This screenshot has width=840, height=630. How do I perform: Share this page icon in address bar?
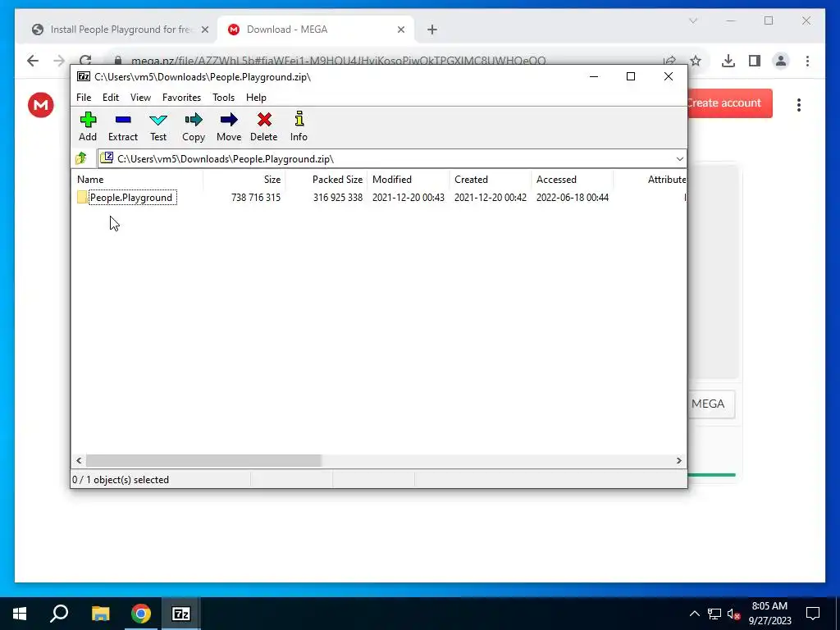(669, 61)
